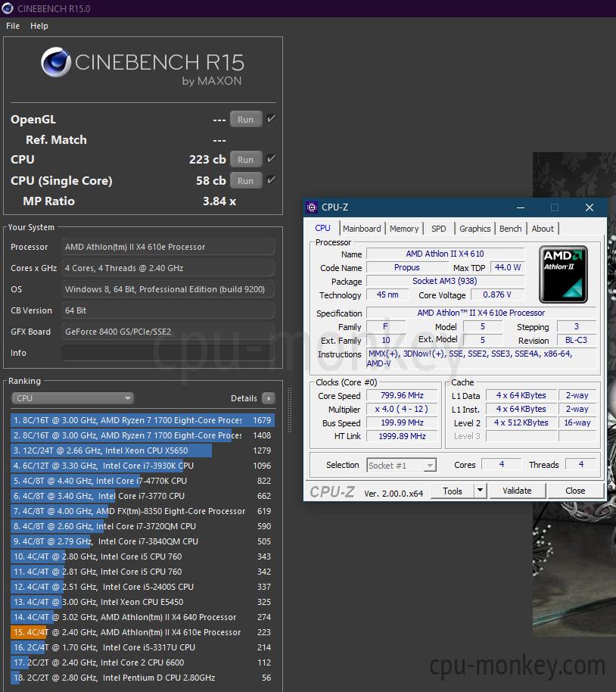Select the Intel Core i5-3317U ranking row
Screen dimensions: 616x692
pyautogui.click(x=142, y=647)
